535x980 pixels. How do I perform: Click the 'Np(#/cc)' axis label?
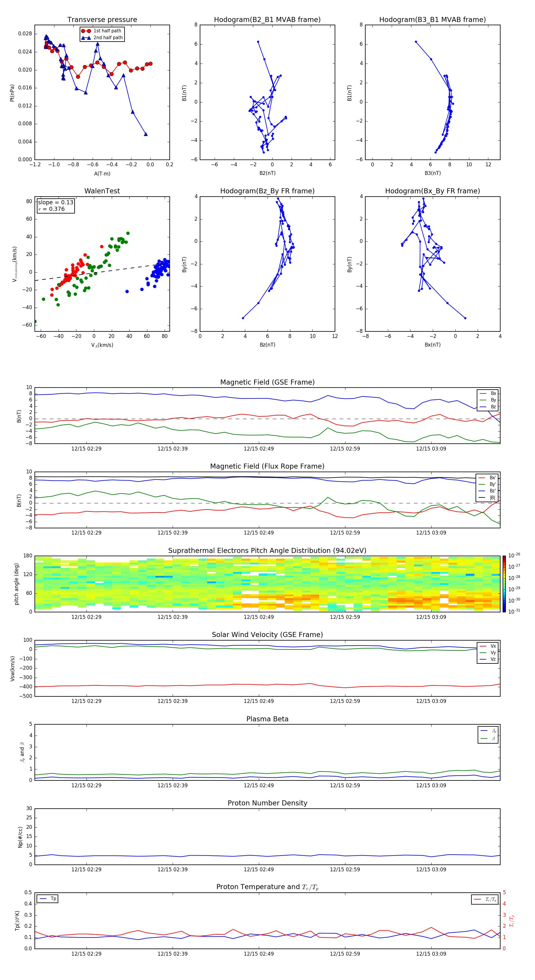[x=20, y=837]
